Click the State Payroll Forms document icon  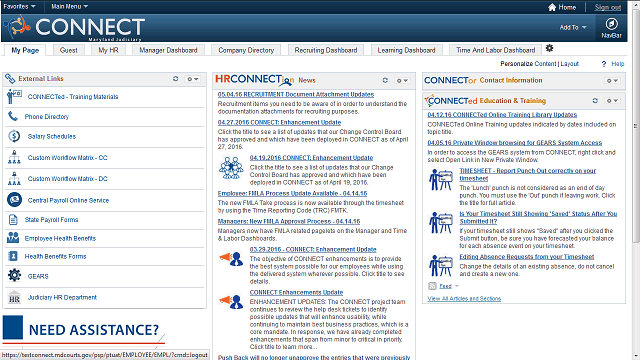pyautogui.click(x=13, y=220)
